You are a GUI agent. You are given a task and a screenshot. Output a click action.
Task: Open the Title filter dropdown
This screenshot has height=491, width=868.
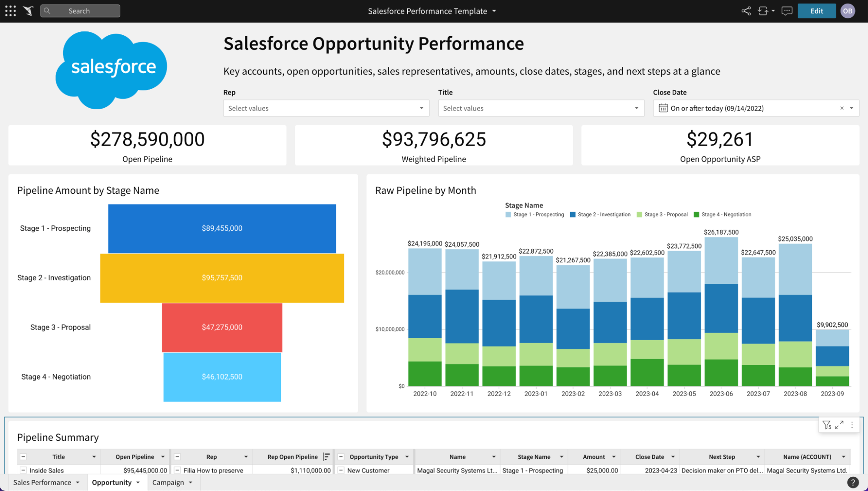tap(541, 108)
